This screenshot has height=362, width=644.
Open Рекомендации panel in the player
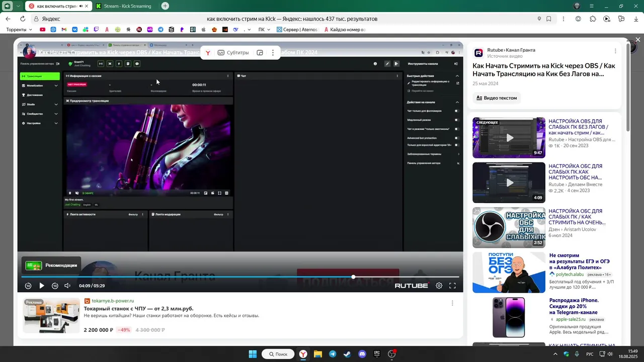point(52,265)
